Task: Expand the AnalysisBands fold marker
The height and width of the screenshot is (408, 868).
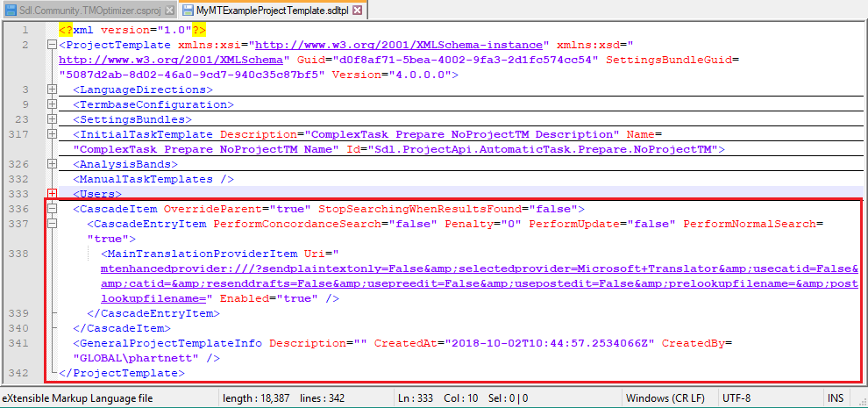Action: [x=52, y=164]
